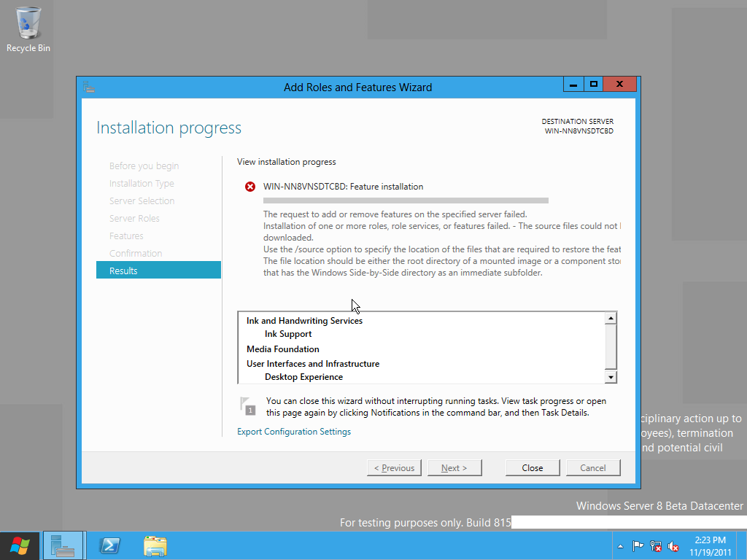Click the Cancel button
The height and width of the screenshot is (560, 747).
pos(592,467)
